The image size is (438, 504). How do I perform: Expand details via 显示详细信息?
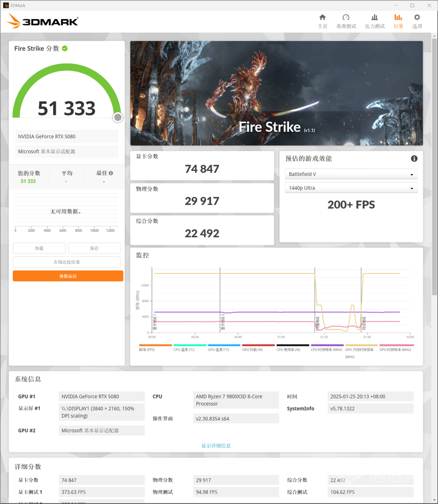click(216, 446)
